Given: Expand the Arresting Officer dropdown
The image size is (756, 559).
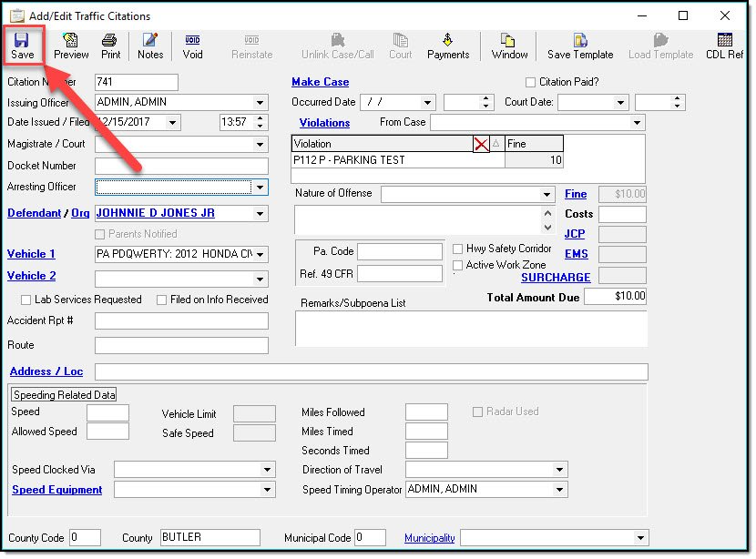Looking at the screenshot, I should 261,188.
